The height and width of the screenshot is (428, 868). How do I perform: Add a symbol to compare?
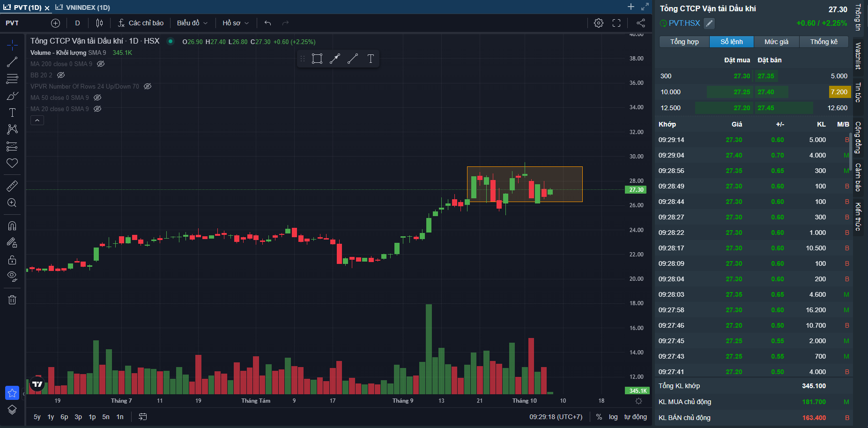pos(55,23)
